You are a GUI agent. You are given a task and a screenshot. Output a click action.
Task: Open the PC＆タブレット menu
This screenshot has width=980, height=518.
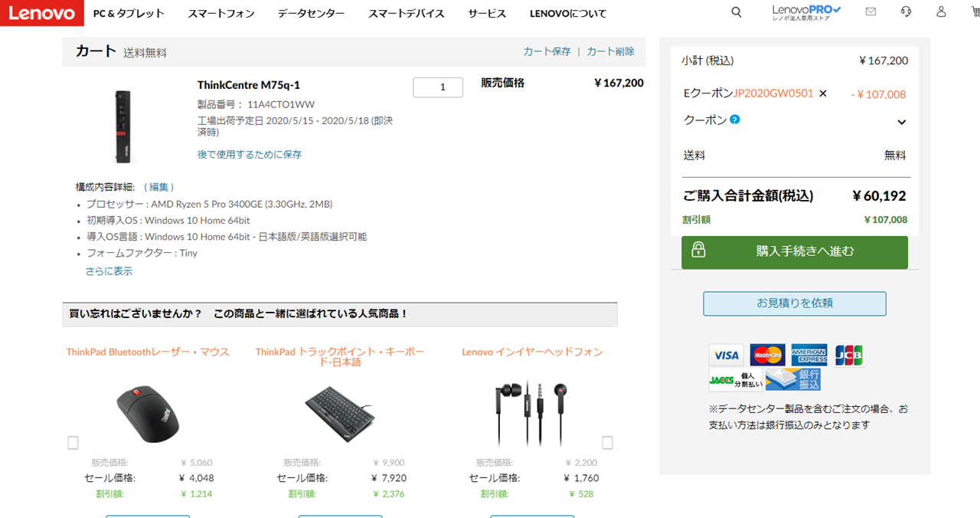[129, 14]
